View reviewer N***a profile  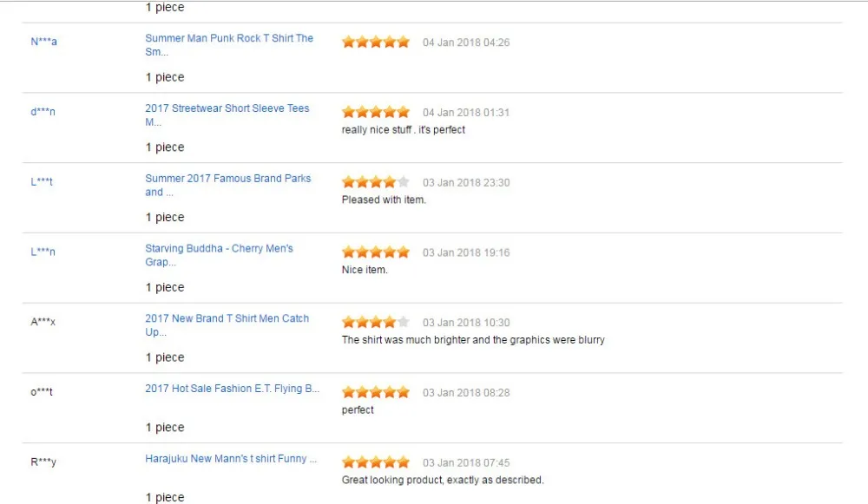[43, 42]
